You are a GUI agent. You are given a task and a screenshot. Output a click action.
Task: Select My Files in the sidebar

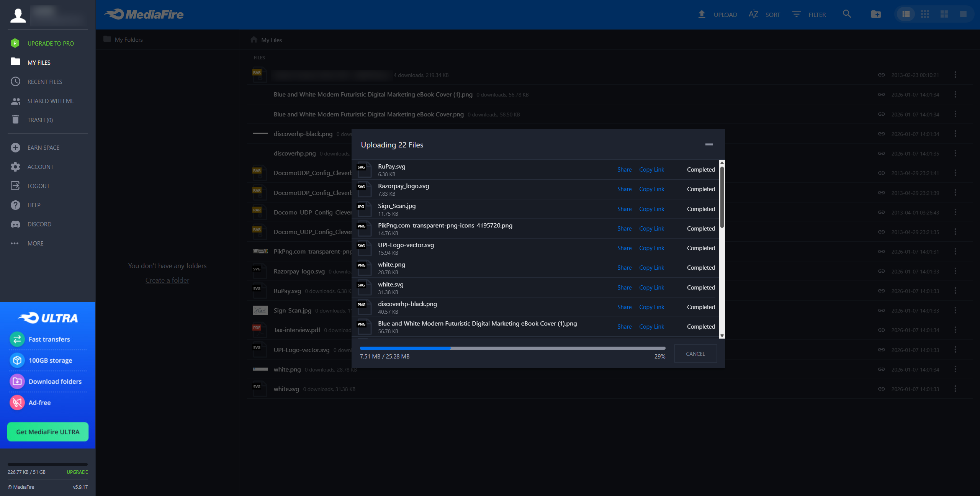click(x=39, y=62)
